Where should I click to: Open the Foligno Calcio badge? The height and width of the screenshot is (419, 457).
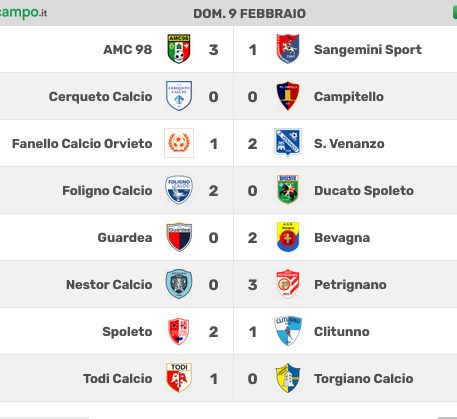179,190
